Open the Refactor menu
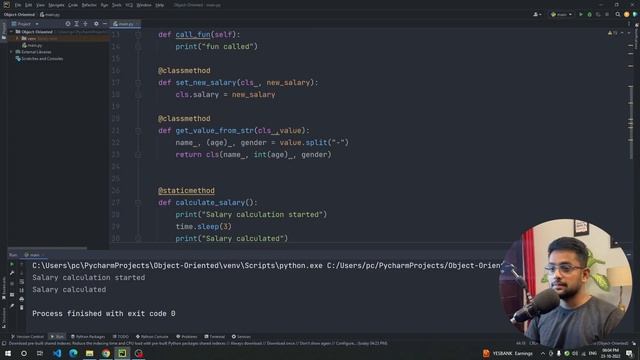The height and width of the screenshot is (360, 640). point(89,5)
